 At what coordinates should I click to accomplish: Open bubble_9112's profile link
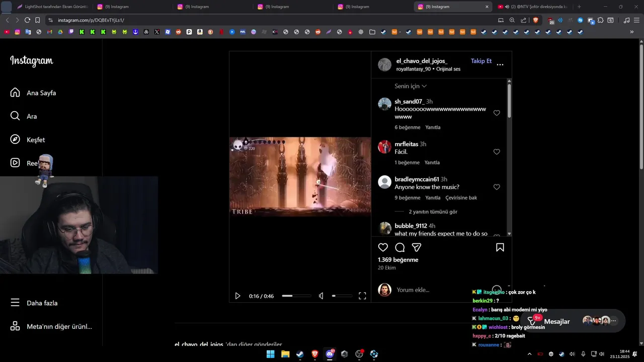[411, 226]
